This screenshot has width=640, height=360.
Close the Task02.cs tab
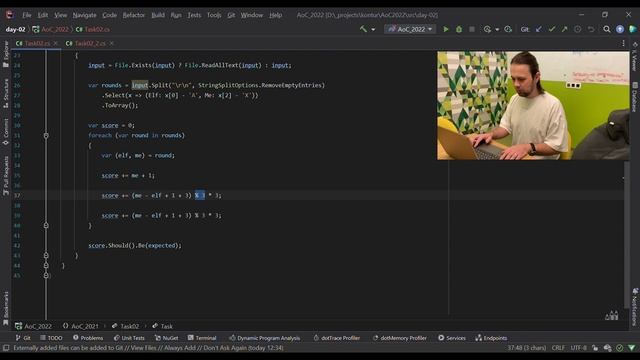[x=56, y=43]
